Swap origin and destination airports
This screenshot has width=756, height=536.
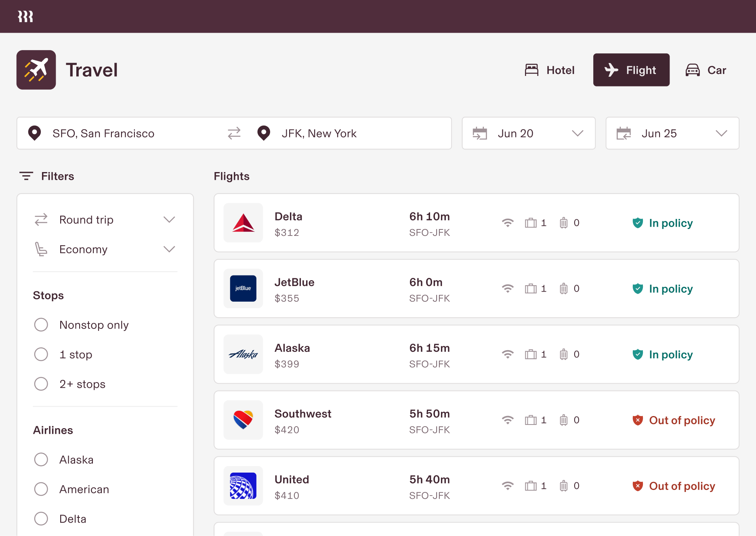(x=234, y=133)
